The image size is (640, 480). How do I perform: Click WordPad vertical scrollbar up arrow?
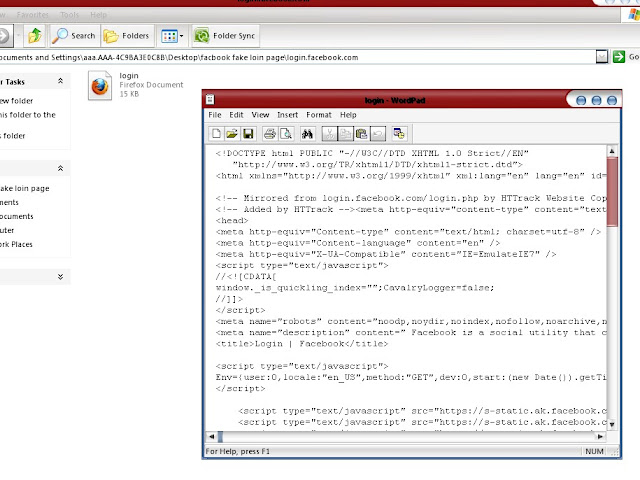(612, 151)
